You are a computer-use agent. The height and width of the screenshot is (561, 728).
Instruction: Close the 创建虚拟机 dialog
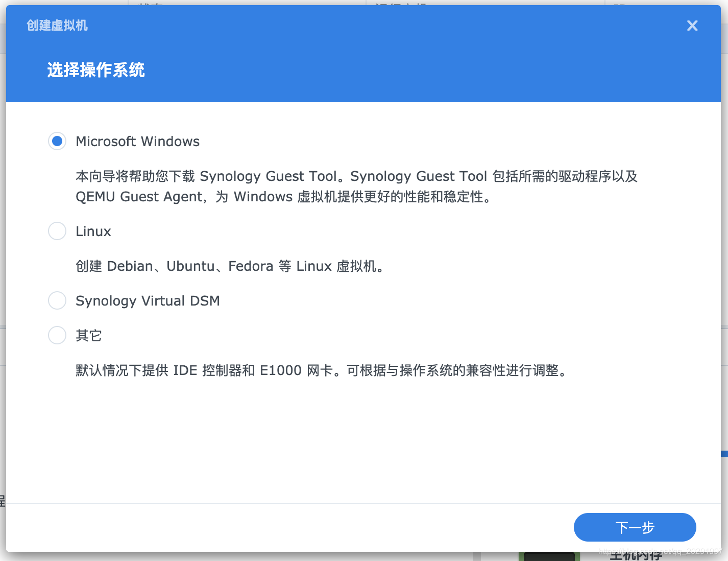tap(692, 26)
